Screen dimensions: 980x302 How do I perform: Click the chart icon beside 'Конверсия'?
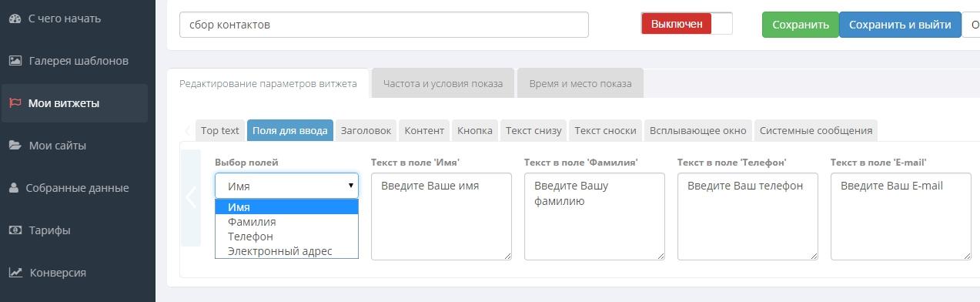pos(15,273)
